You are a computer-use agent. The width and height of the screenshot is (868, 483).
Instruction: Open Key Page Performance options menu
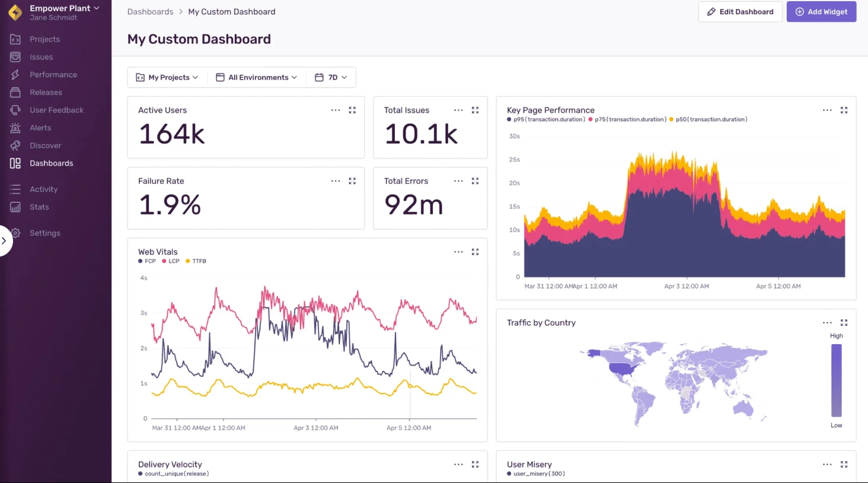pyautogui.click(x=827, y=110)
